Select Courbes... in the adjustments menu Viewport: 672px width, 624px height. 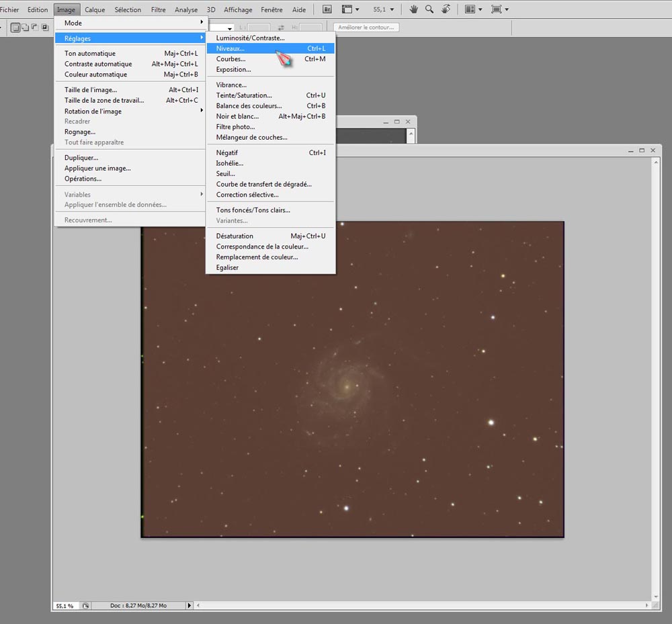[x=230, y=59]
